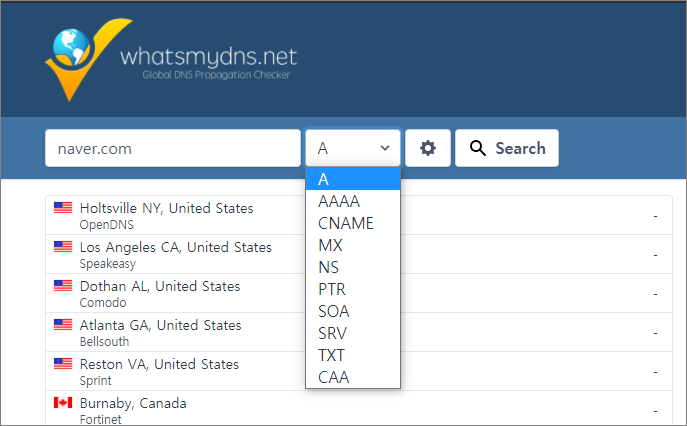The image size is (687, 426).
Task: Click the US flag beside Reston VA
Action: click(x=63, y=363)
